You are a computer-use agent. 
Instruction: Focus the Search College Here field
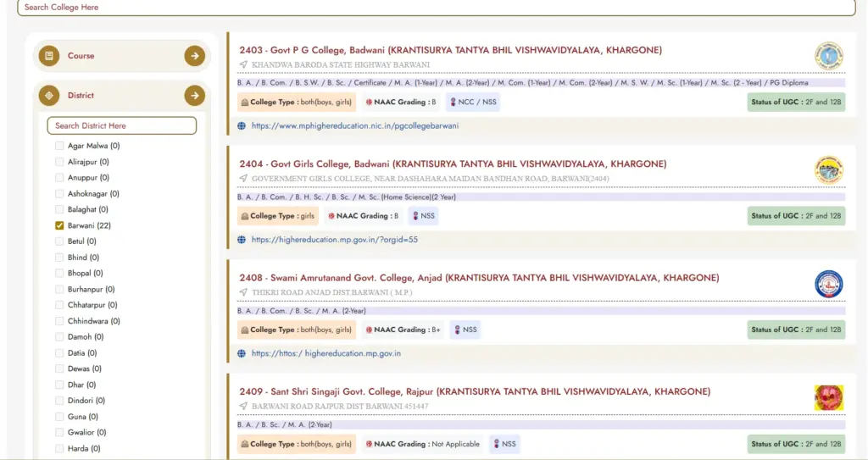click(437, 7)
